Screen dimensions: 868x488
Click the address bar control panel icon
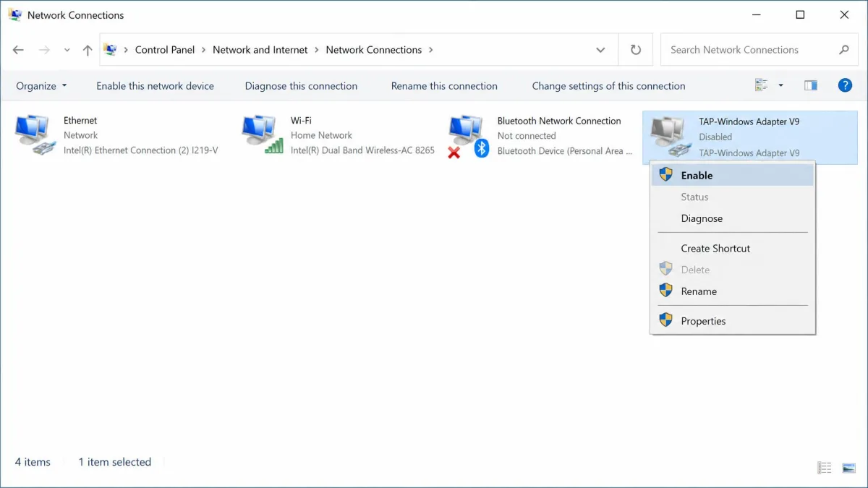[x=111, y=50]
